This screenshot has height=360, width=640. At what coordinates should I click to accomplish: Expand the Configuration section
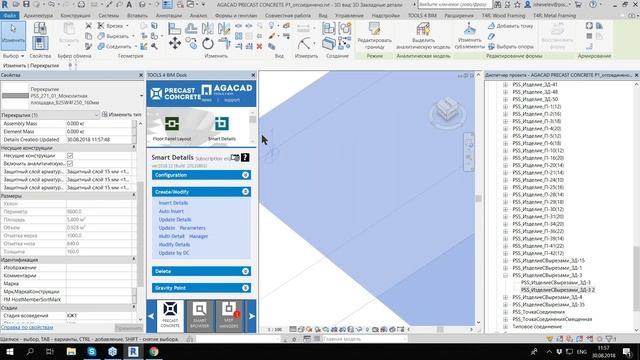[x=201, y=175]
